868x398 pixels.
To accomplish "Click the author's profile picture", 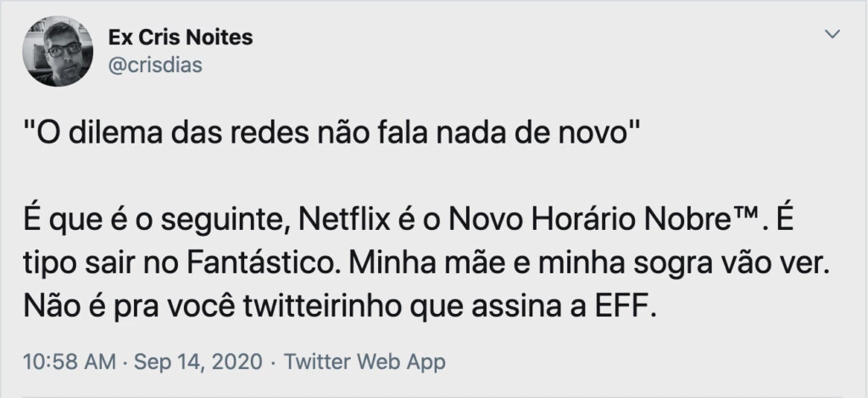I will pyautogui.click(x=58, y=52).
